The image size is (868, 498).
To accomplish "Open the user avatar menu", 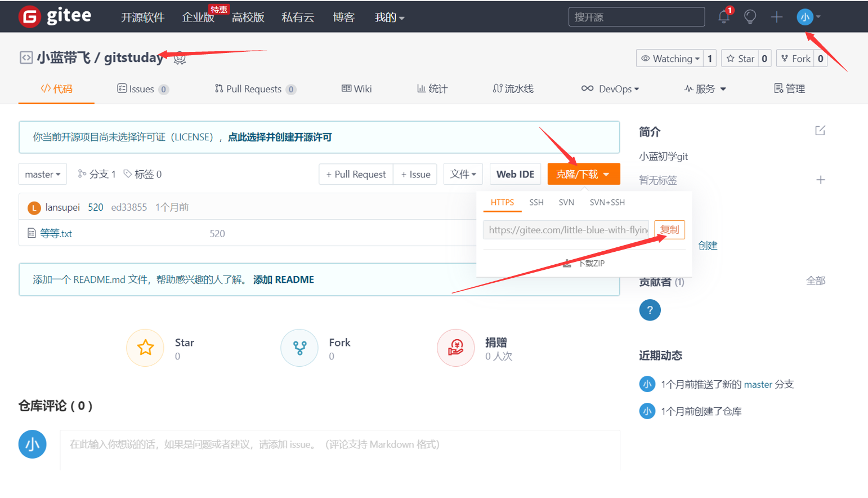I will tap(808, 17).
